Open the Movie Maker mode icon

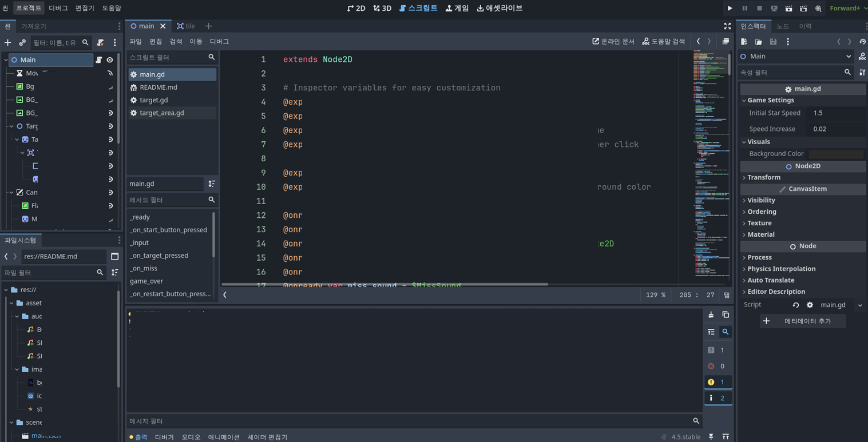tap(818, 9)
